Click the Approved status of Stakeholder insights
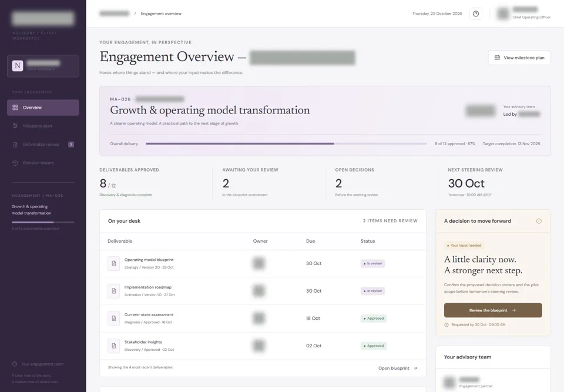Viewport: 564px width, 392px height. [374, 346]
